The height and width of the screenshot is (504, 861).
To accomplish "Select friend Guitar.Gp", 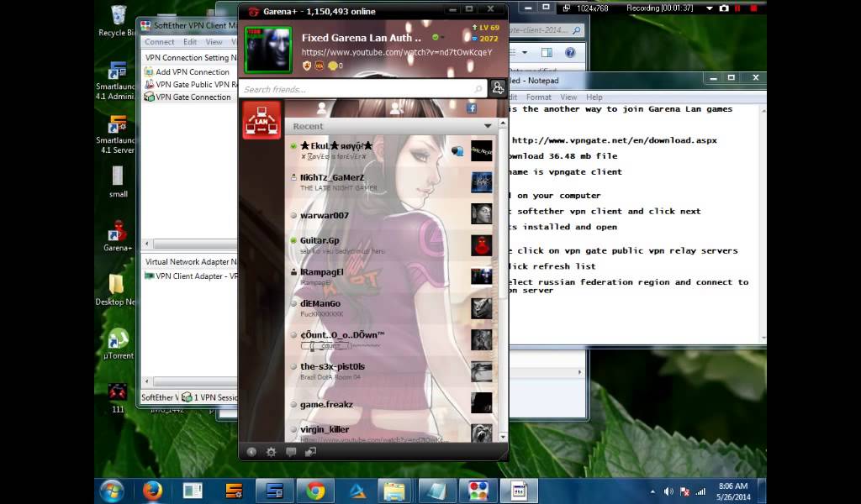I will 392,245.
